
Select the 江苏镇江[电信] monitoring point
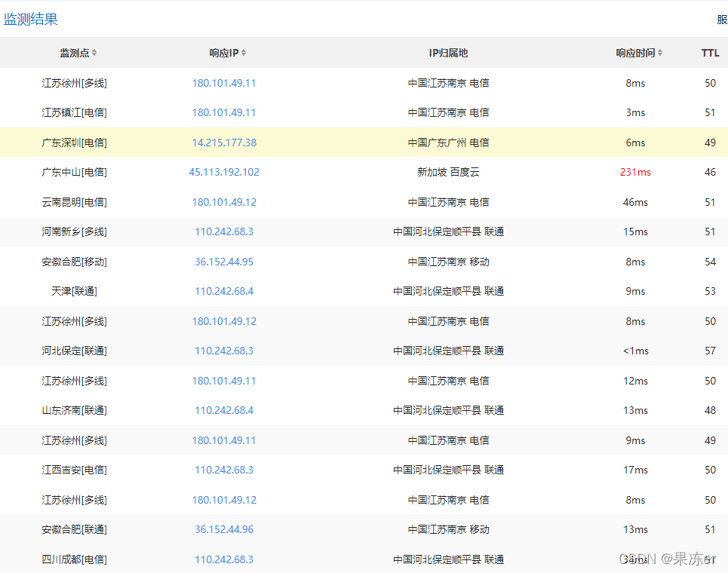coord(74,113)
